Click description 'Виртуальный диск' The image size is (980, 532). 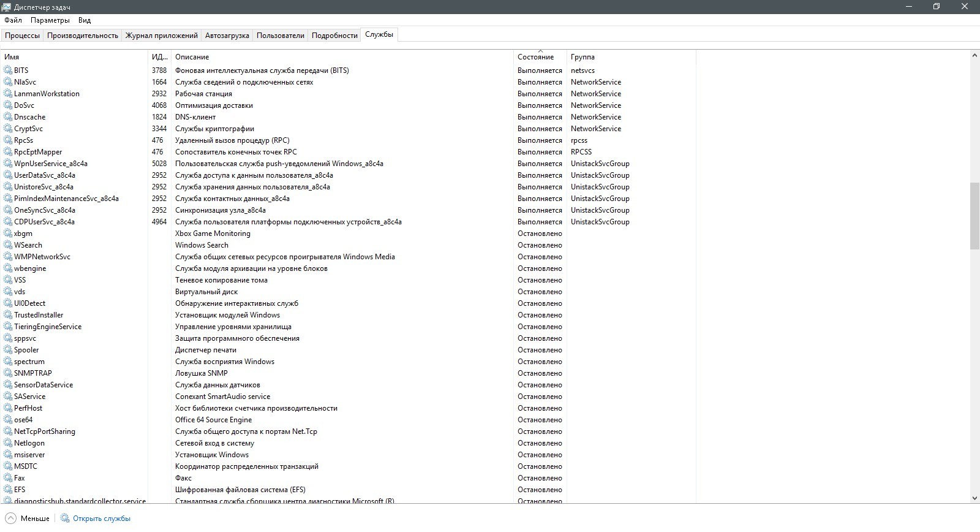tap(206, 292)
